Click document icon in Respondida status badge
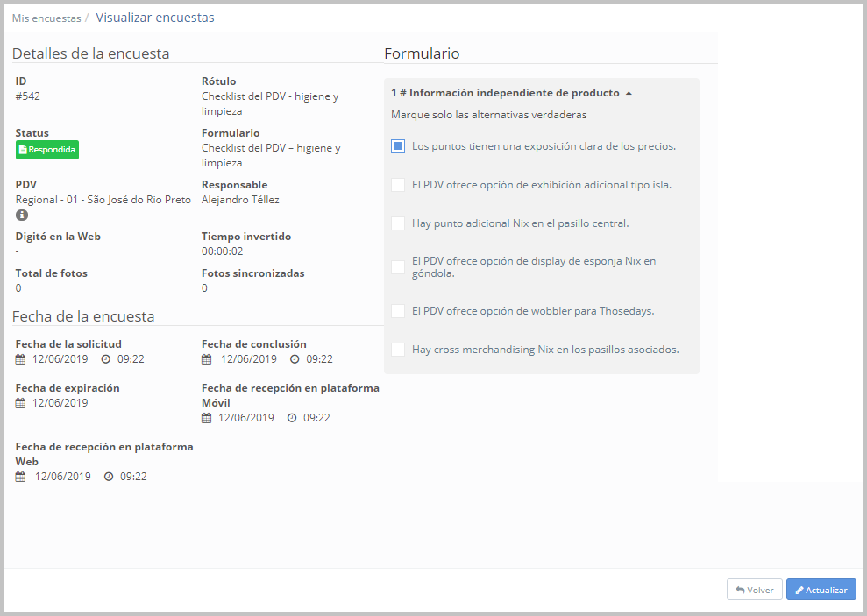Viewport: 867px width, 616px height. 23,150
